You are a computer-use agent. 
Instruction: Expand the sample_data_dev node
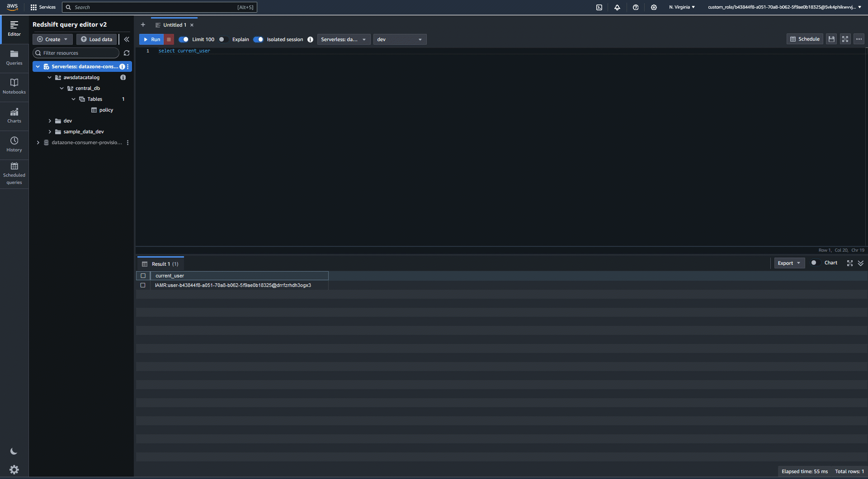[50, 131]
